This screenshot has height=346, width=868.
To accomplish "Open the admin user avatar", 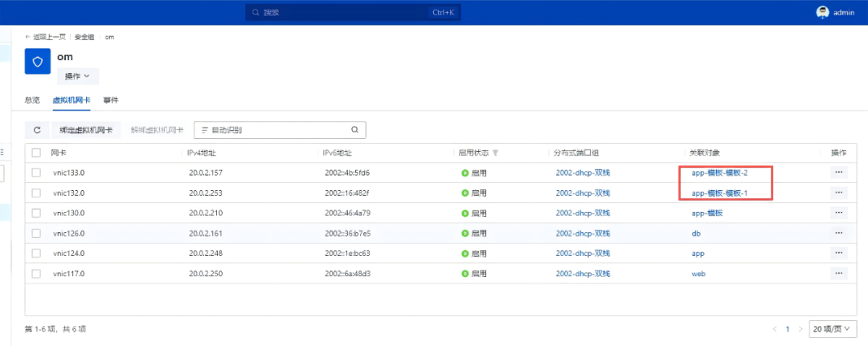I will click(x=823, y=12).
